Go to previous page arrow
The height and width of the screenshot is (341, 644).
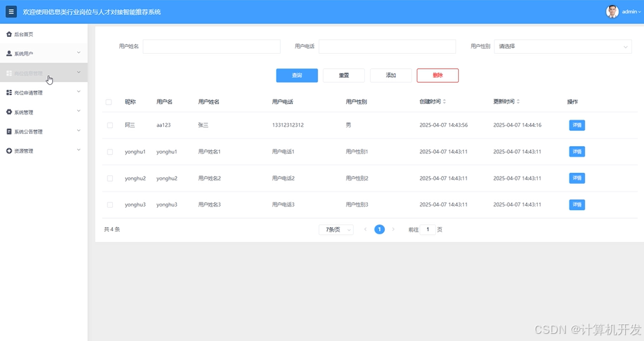365,230
